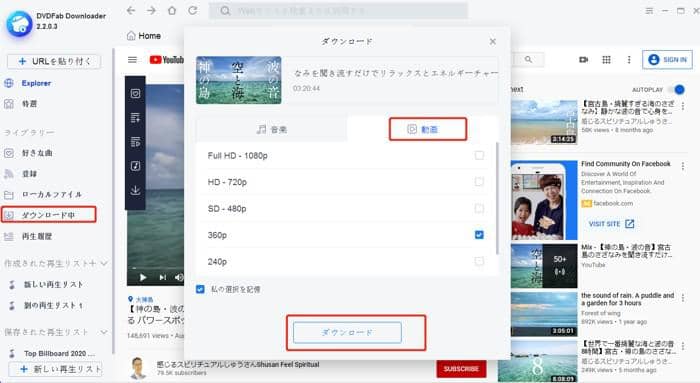Add a created playlist with the plus icon
This screenshot has height=383, width=700.
tap(92, 263)
